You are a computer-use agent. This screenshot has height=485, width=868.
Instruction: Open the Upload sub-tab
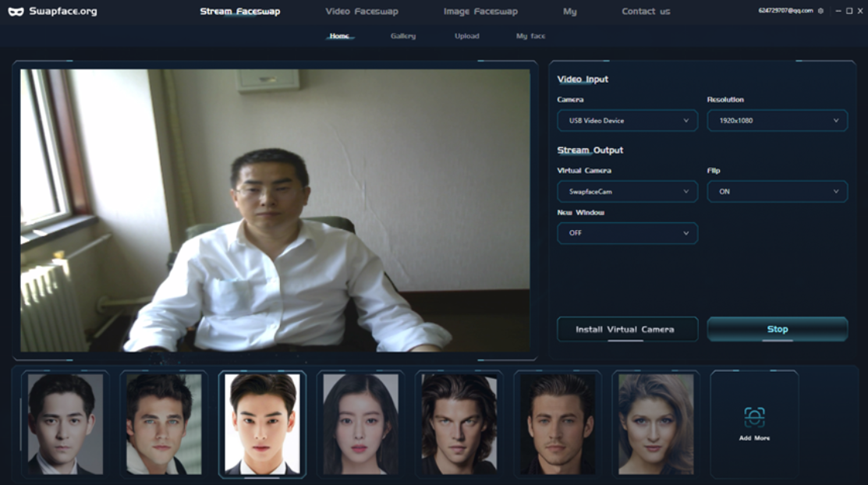tap(466, 36)
